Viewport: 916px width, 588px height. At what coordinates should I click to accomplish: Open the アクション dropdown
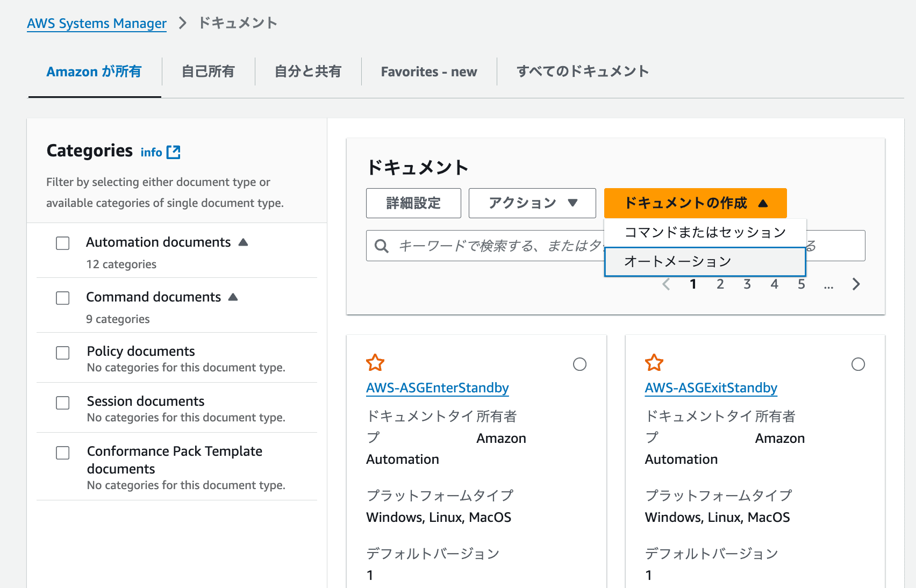pos(532,203)
